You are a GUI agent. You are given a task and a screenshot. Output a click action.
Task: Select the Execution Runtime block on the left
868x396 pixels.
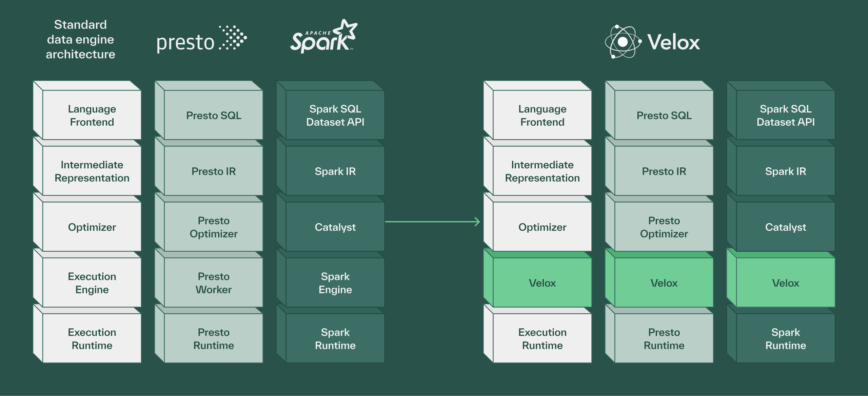pos(92,339)
